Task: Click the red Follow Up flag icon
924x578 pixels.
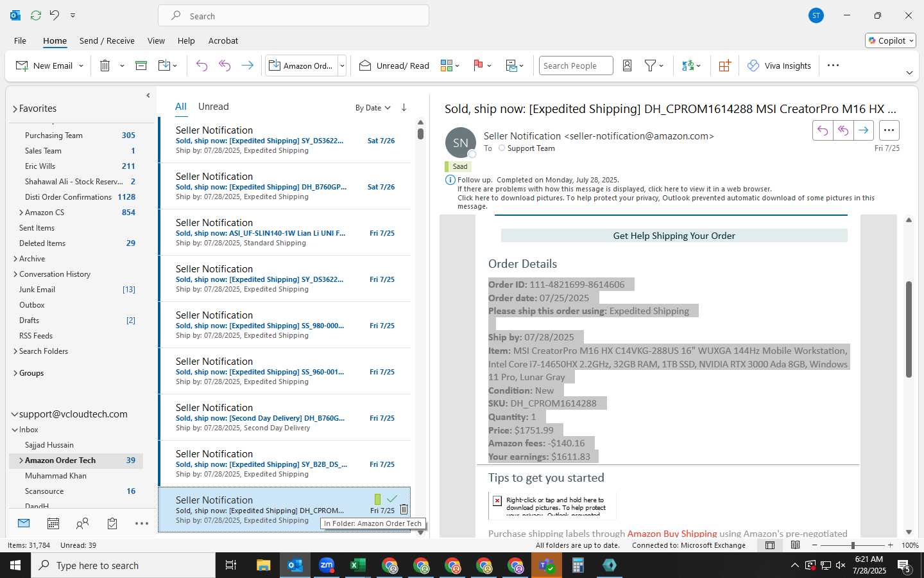Action: point(478,66)
